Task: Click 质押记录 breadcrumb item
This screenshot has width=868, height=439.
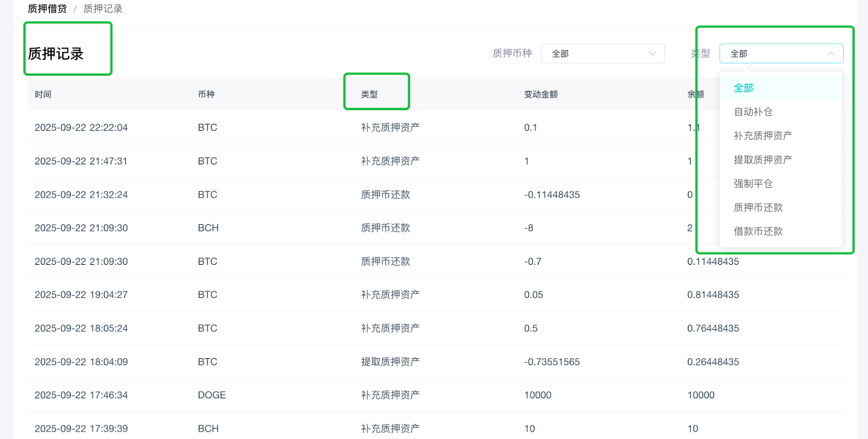Action: click(x=103, y=9)
